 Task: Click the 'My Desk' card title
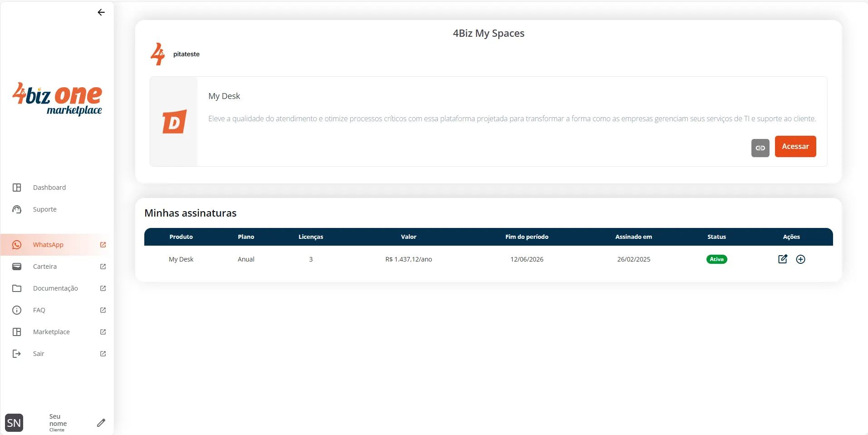224,96
